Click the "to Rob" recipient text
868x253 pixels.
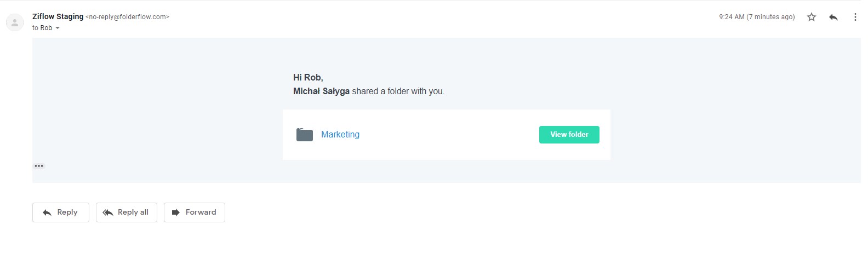click(x=42, y=28)
